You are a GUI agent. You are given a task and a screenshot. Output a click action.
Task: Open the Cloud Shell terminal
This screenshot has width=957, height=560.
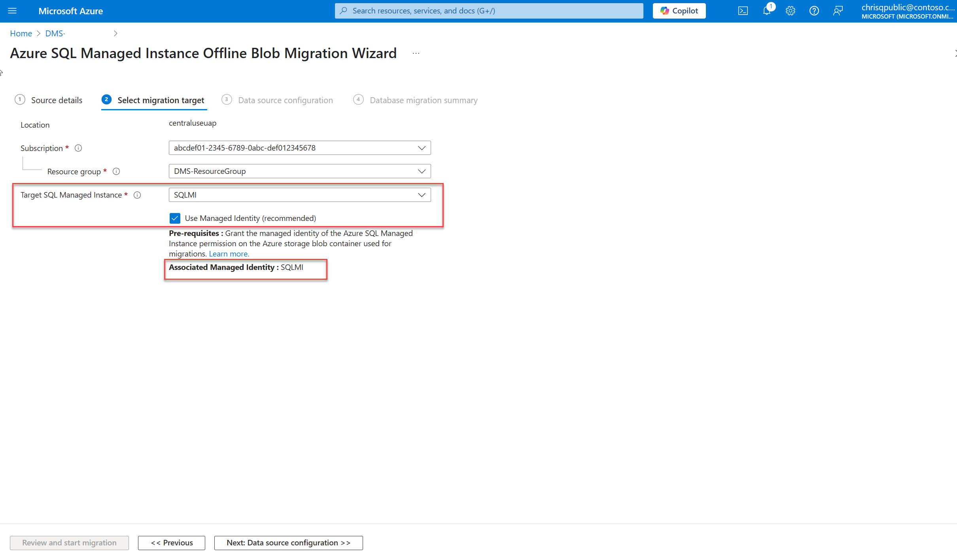[x=743, y=11]
